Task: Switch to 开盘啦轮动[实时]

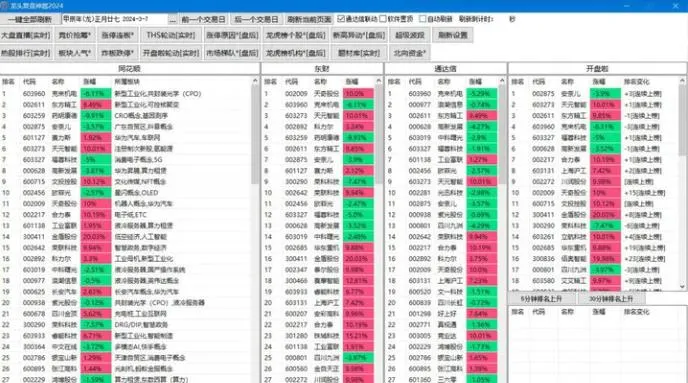Action: tap(171, 53)
